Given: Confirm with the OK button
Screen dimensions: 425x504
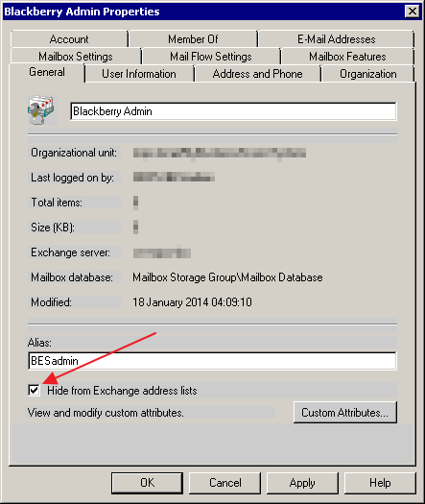Looking at the screenshot, I should point(147,483).
